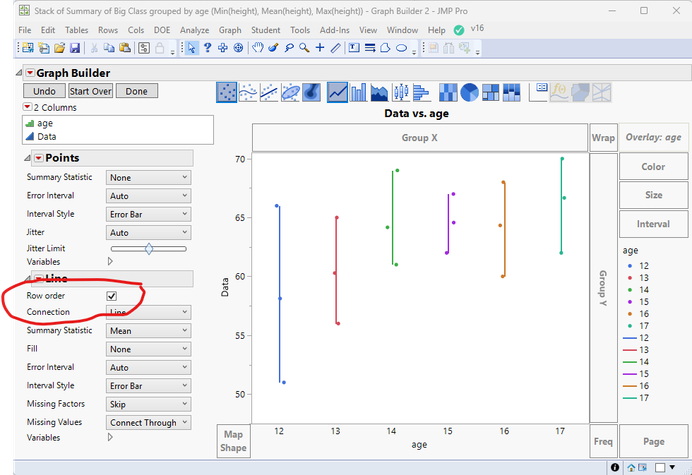Open the Analyze menu
The image size is (692, 475).
click(x=195, y=31)
